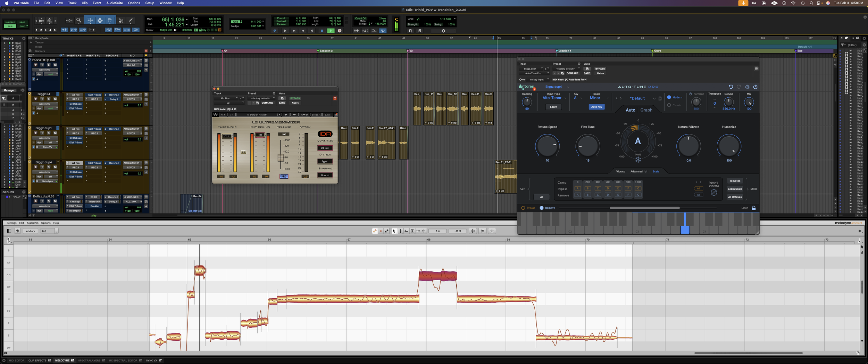Click the Hold snowflake freeze icon
The image size is (868, 364).
coord(638,160)
